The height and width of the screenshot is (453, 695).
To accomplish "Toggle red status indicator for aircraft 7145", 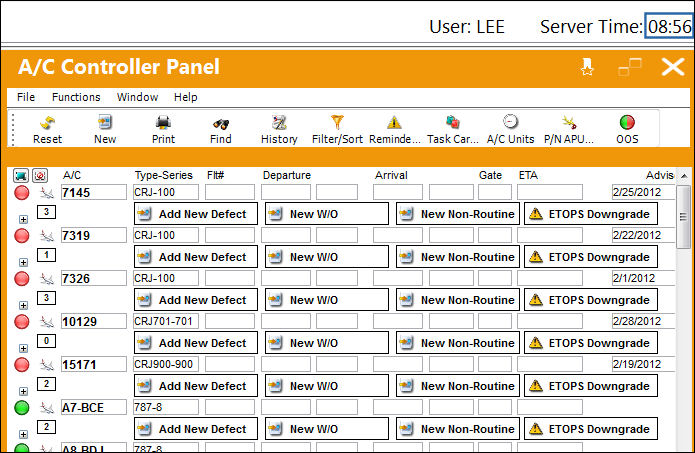I will (x=22, y=193).
